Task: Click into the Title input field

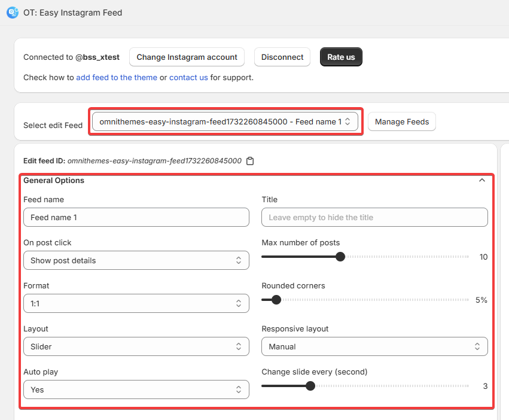Action: point(374,217)
